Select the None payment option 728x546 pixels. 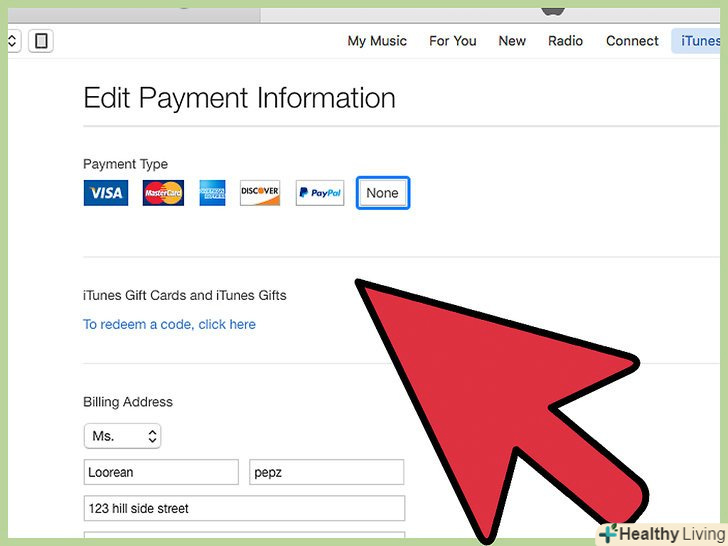383,193
